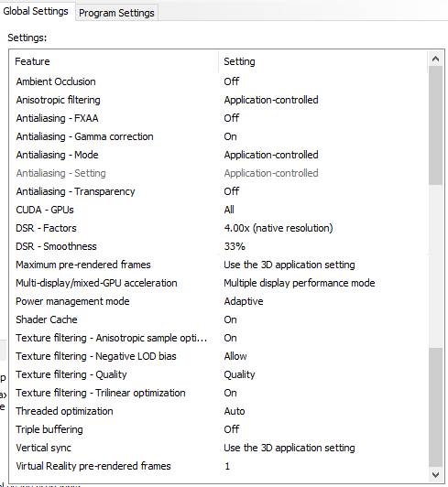The image size is (448, 487).
Task: Switch to the Global Settings tab
Action: (36, 12)
